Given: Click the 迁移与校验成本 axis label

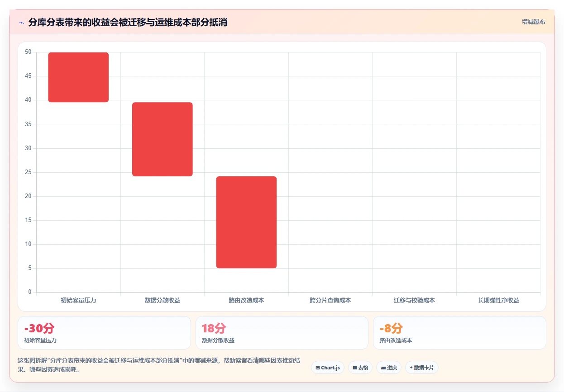Looking at the screenshot, I should point(414,300).
